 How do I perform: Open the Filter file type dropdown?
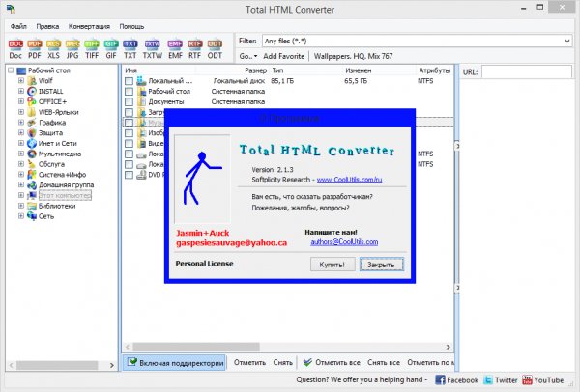click(567, 41)
